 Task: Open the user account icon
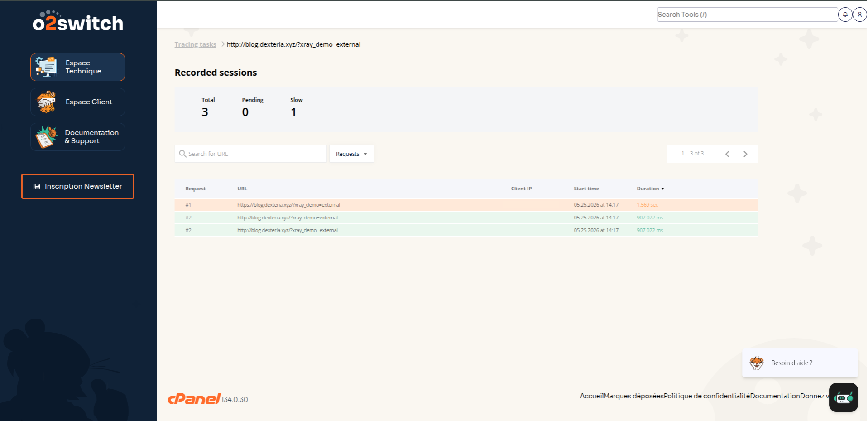tap(860, 15)
